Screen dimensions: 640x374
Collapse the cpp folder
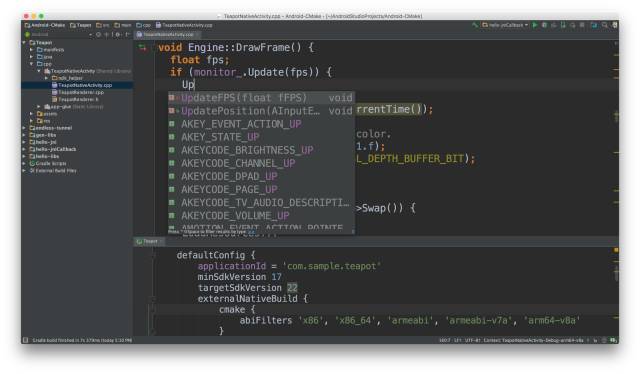click(31, 64)
